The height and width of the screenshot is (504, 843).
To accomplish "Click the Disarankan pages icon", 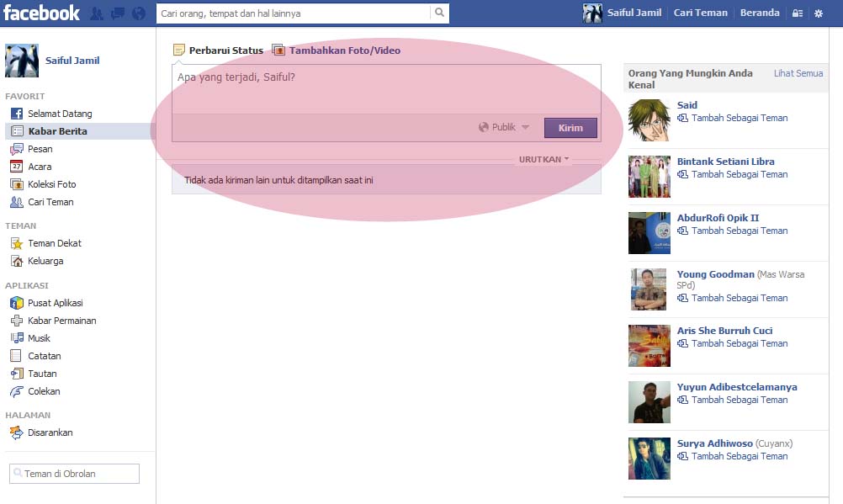I will pos(17,432).
